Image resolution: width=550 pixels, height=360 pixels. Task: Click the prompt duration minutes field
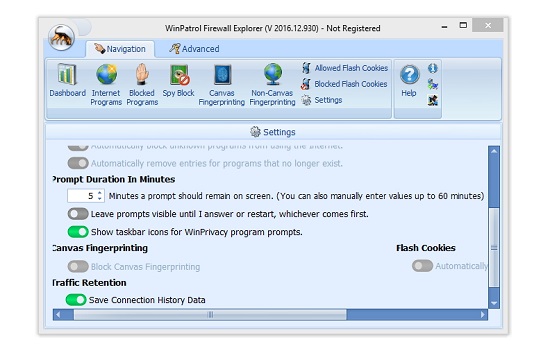[82, 196]
